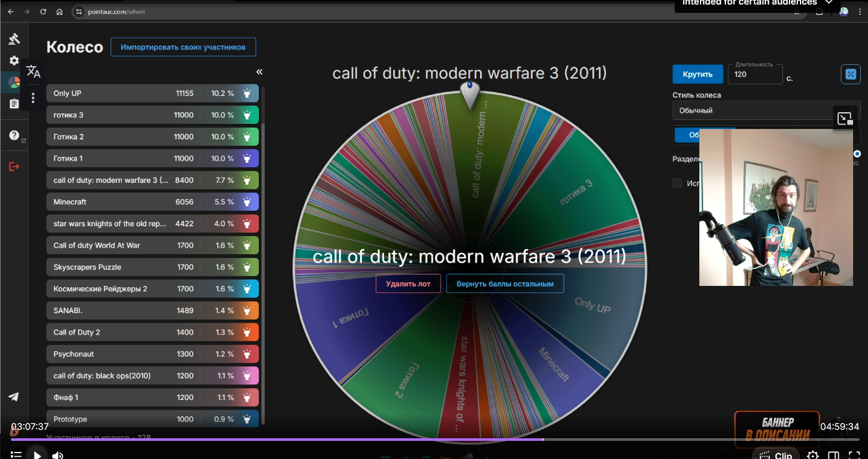Play the video

click(x=38, y=455)
